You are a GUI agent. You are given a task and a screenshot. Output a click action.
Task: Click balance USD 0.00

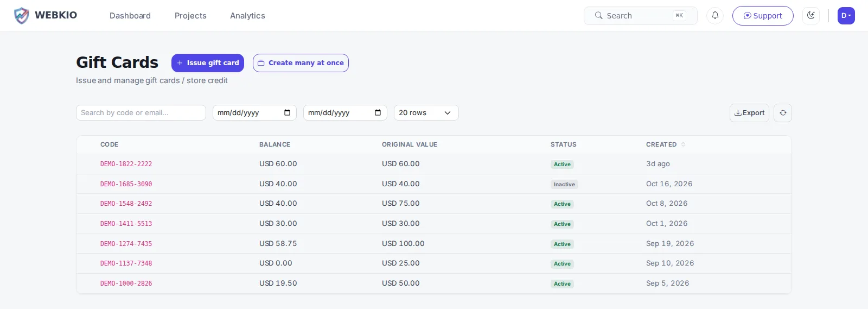click(x=276, y=263)
